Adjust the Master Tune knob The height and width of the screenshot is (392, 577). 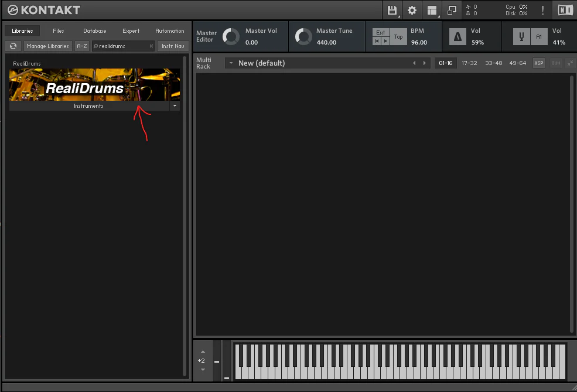[x=303, y=36]
